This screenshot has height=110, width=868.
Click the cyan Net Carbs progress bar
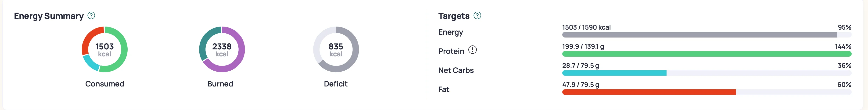(614, 73)
